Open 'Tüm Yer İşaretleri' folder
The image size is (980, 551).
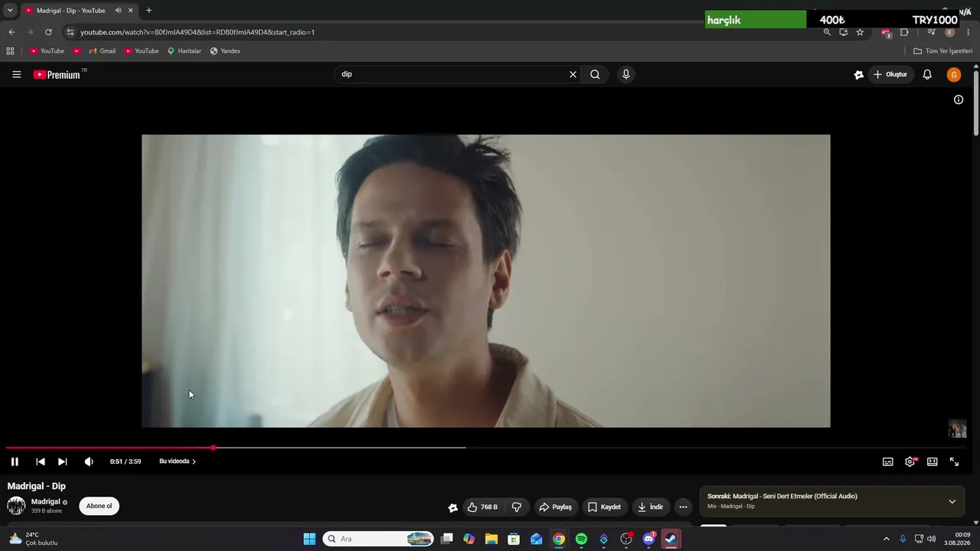[x=943, y=51]
